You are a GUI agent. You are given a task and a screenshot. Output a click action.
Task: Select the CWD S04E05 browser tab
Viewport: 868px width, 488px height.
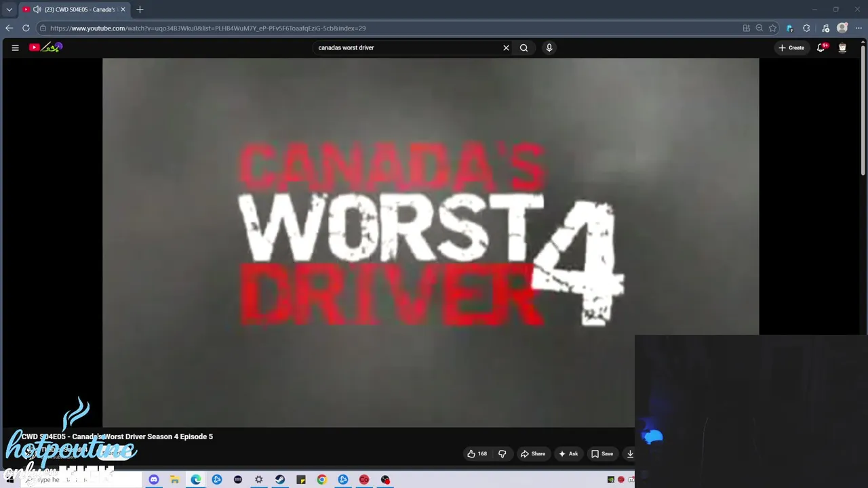(x=74, y=9)
